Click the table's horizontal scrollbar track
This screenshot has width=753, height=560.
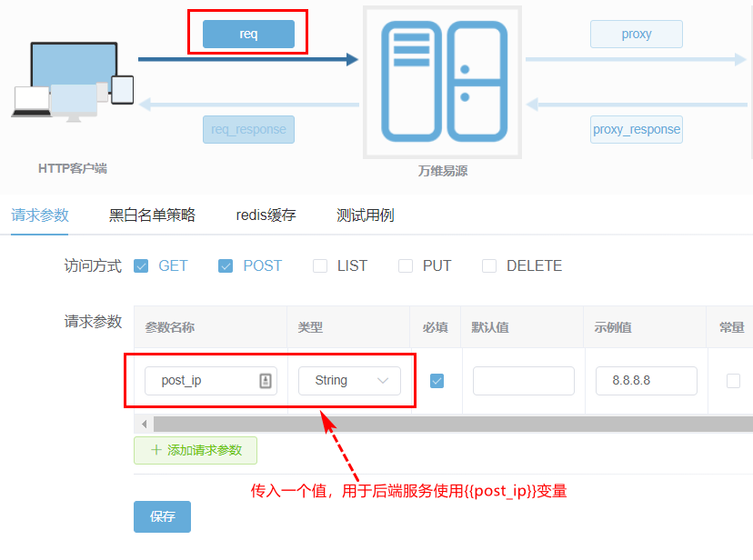(453, 425)
